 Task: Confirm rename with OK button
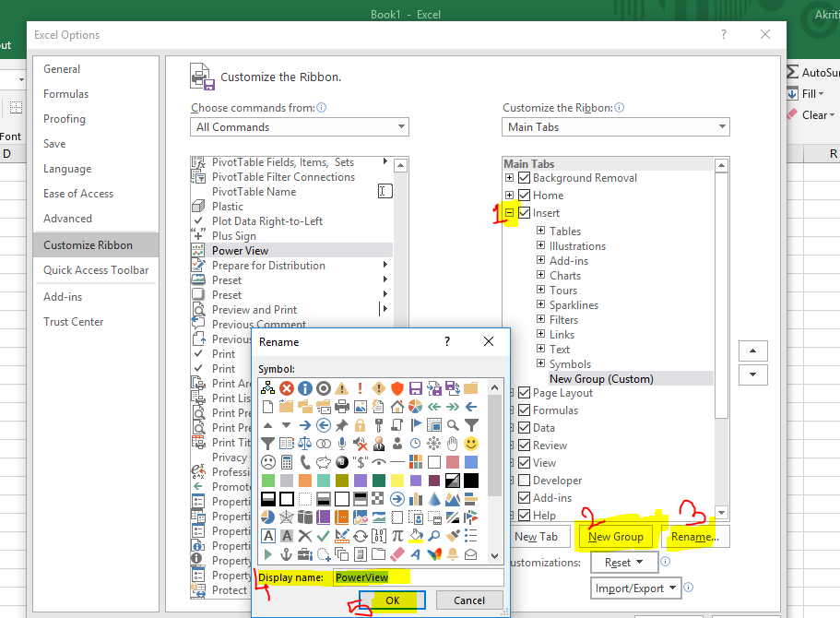click(x=392, y=600)
